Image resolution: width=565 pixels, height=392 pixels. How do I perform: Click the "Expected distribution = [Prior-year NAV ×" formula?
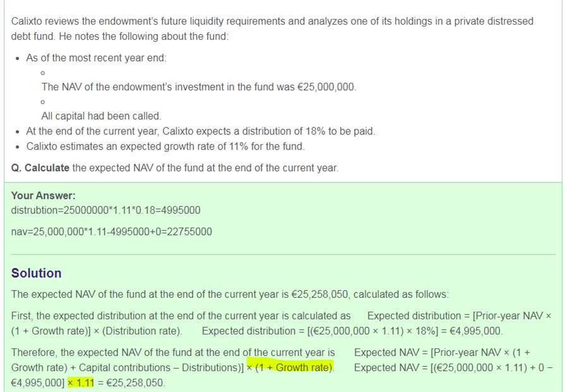[x=459, y=316]
